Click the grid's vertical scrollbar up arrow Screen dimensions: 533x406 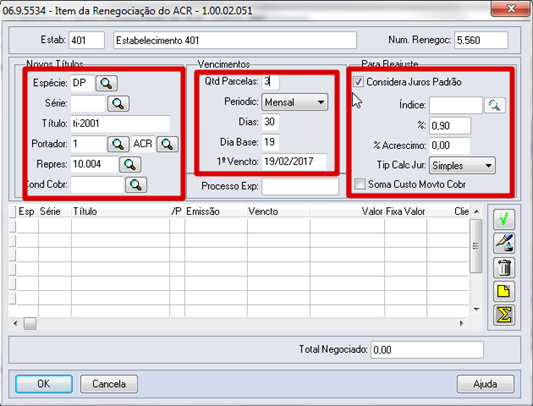coord(477,212)
